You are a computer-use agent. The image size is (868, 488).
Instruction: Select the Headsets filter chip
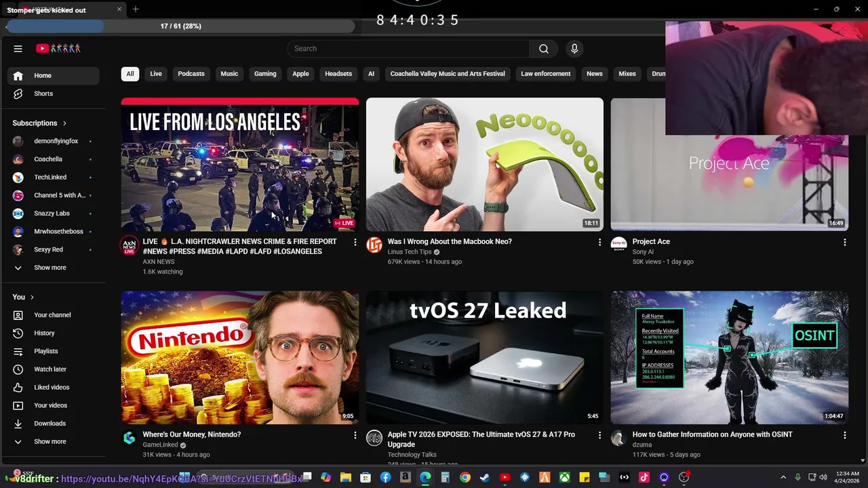[x=338, y=74]
